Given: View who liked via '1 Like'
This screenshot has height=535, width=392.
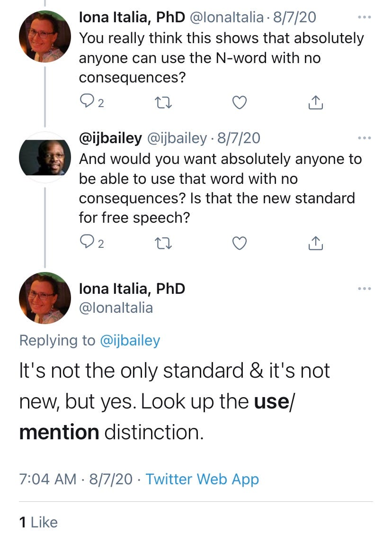Looking at the screenshot, I should tap(38, 522).
